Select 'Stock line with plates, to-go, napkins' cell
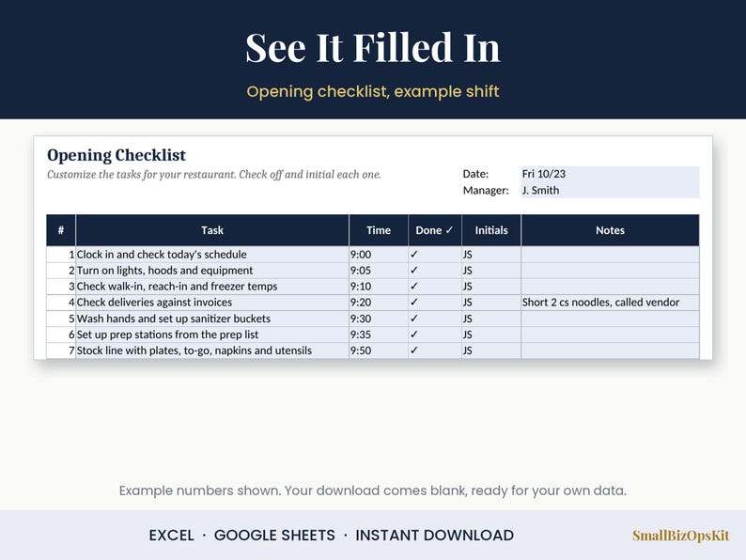 point(212,350)
